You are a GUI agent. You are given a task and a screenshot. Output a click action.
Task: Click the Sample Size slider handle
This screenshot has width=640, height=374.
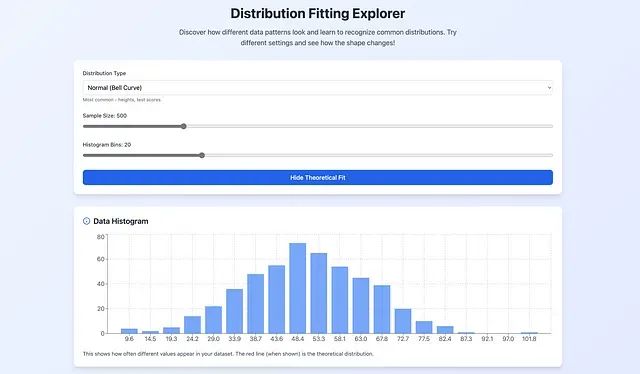coord(184,126)
